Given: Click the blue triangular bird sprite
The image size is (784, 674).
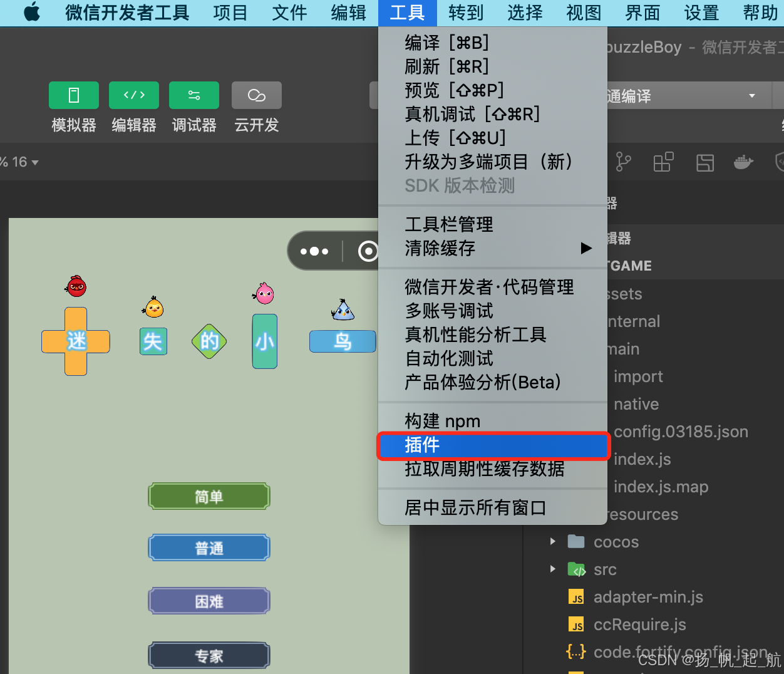Looking at the screenshot, I should point(343,309).
